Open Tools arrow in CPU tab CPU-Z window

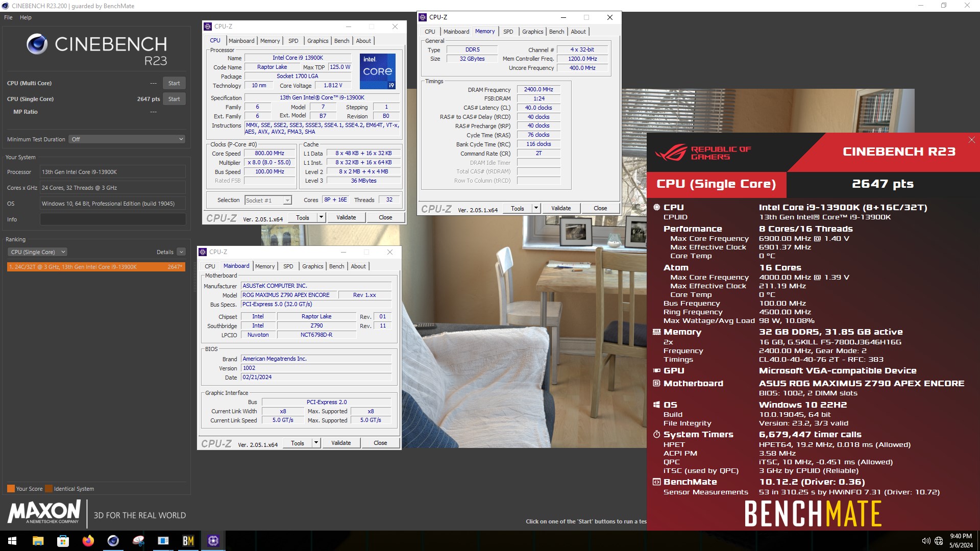coord(321,217)
